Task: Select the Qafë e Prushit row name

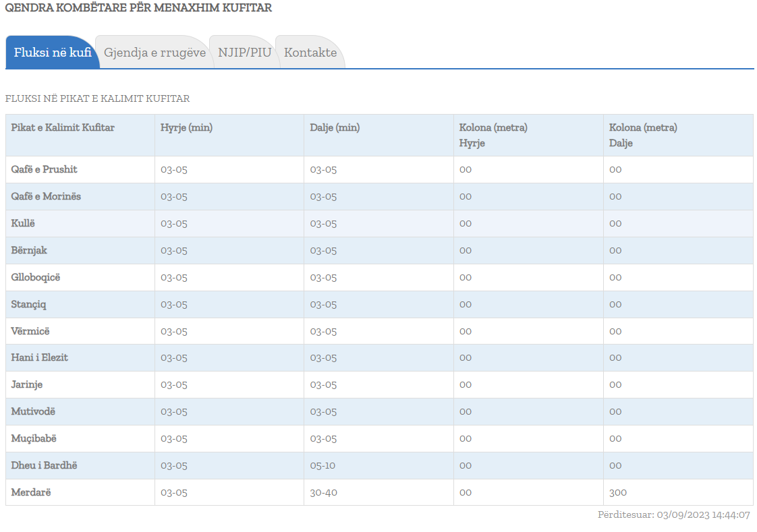Action: (x=45, y=169)
